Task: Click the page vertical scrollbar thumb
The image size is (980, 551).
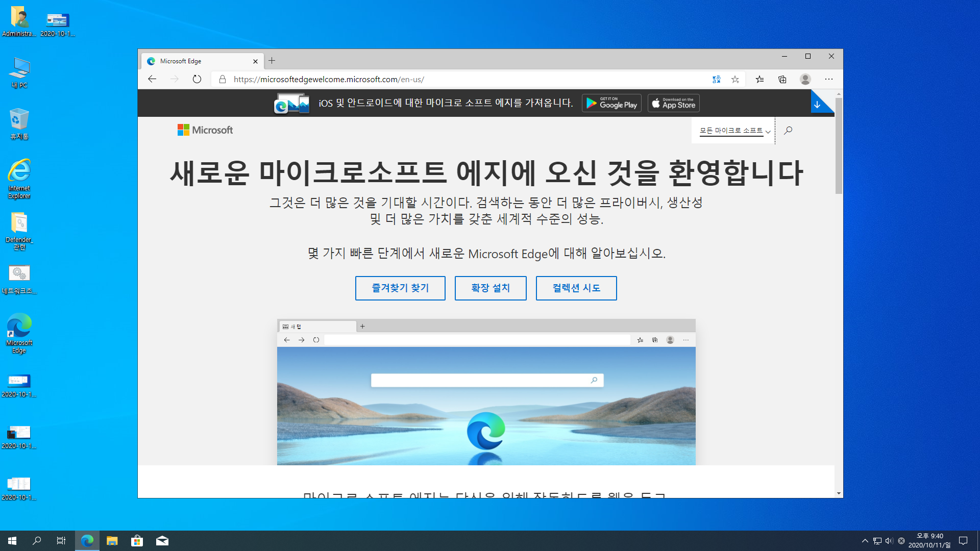Action: pyautogui.click(x=839, y=145)
